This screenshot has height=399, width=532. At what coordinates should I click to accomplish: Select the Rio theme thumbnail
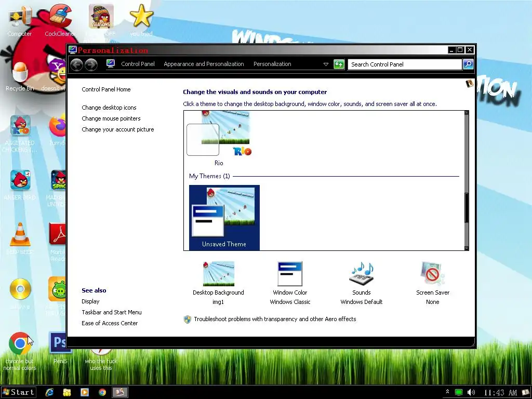click(x=219, y=138)
